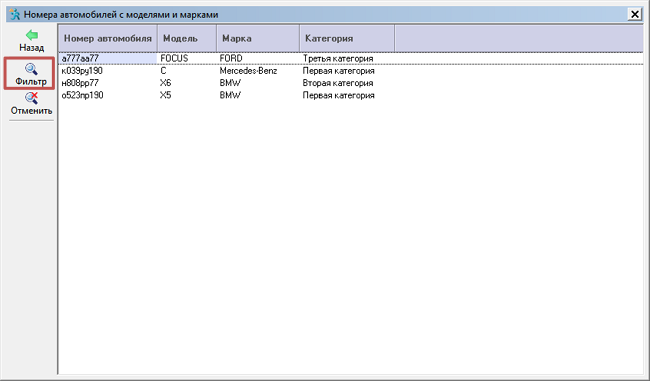
Task: Click Первая категория in Mercedes-Benz row
Action: [347, 71]
